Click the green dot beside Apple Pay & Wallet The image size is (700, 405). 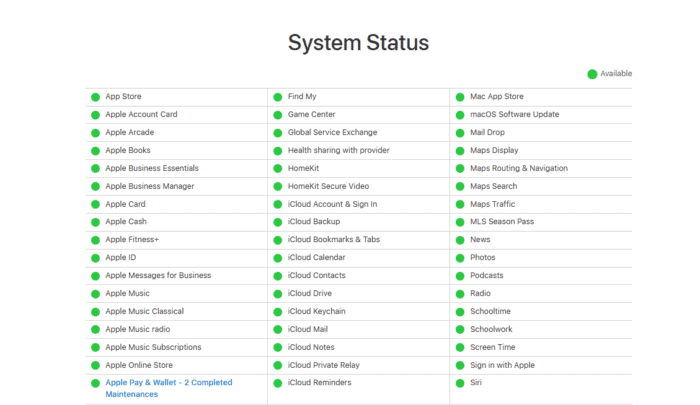point(95,383)
